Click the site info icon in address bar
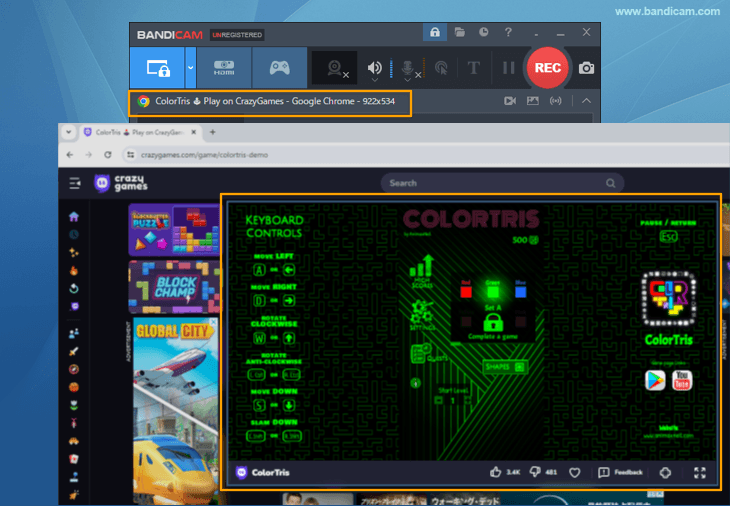 click(130, 155)
